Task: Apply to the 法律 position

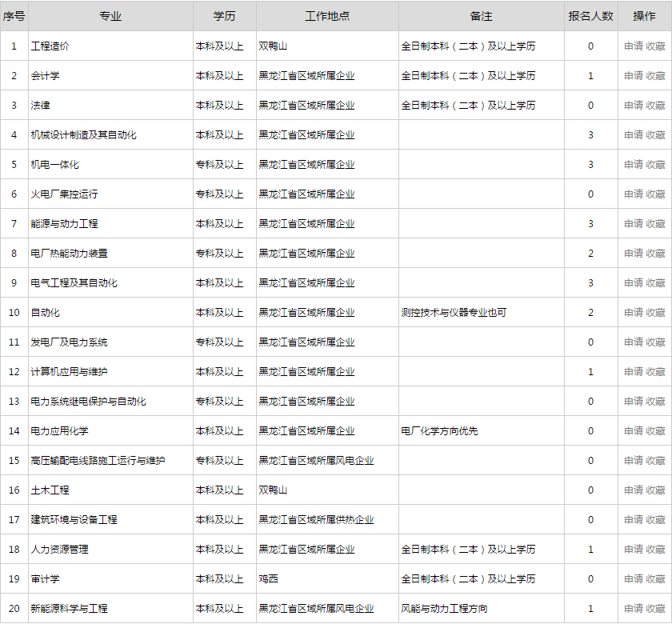Action: tap(634, 106)
